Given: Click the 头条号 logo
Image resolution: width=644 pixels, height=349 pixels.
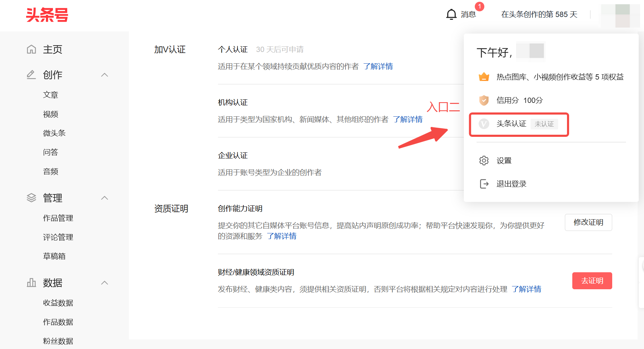Looking at the screenshot, I should pyautogui.click(x=47, y=15).
